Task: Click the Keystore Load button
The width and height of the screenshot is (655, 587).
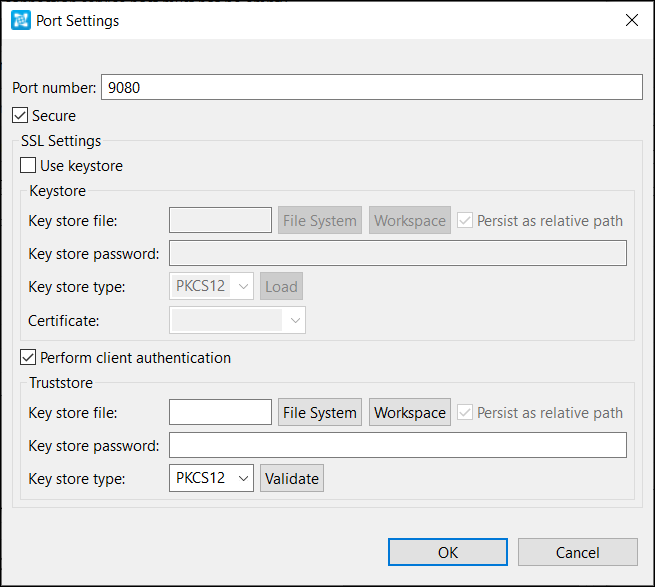Action: click(282, 286)
